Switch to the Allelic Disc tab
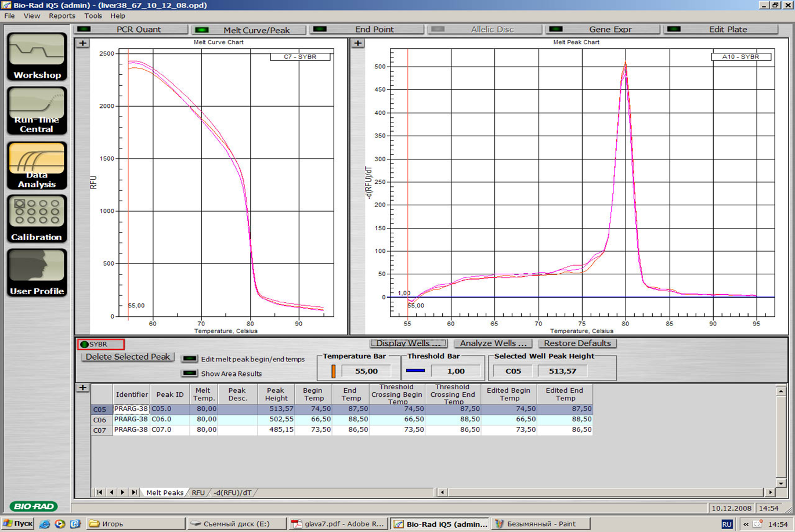Screen dimensions: 795x532 485,29
